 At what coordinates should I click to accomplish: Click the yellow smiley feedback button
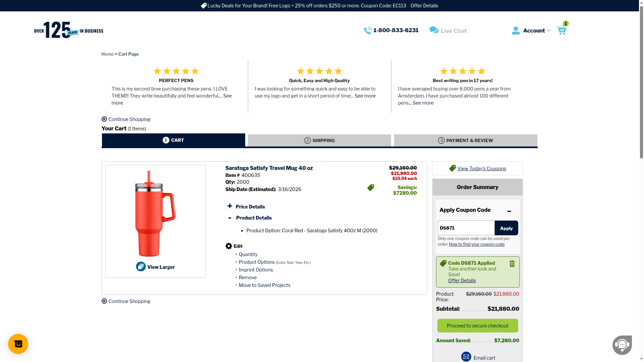coord(18,344)
